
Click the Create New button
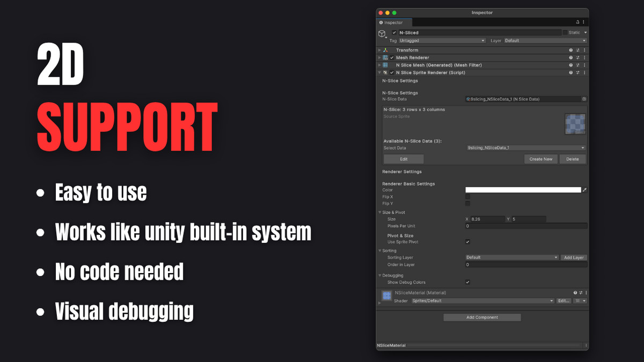pos(541,159)
